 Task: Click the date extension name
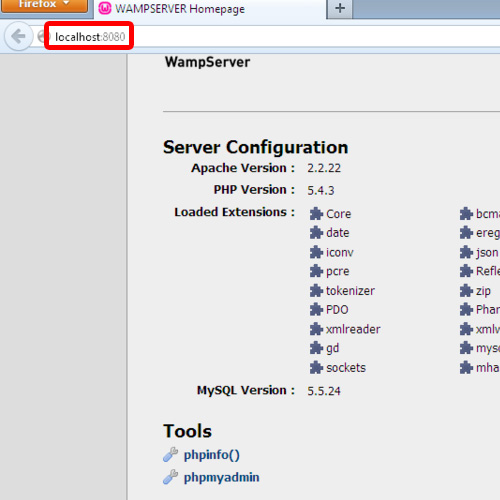tap(338, 233)
